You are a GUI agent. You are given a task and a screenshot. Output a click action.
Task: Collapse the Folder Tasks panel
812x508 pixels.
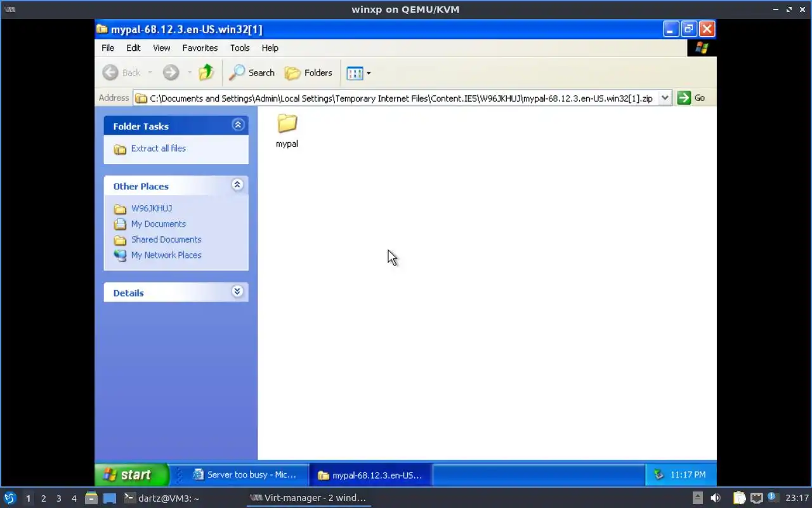[x=238, y=125]
